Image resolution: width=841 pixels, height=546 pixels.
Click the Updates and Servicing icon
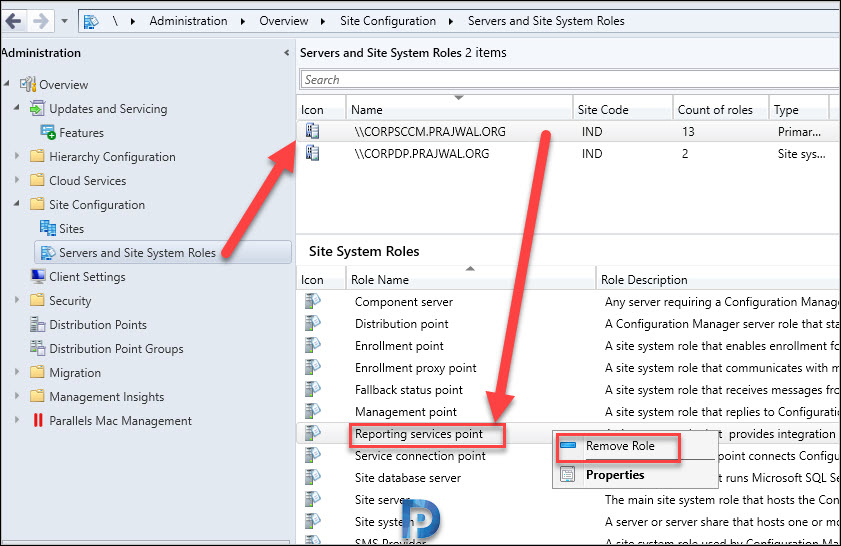pos(38,108)
